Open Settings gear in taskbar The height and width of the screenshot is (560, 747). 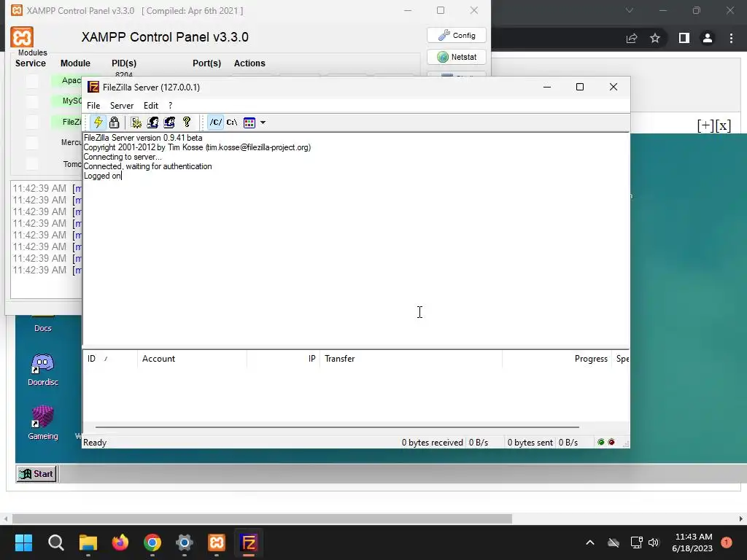point(185,542)
